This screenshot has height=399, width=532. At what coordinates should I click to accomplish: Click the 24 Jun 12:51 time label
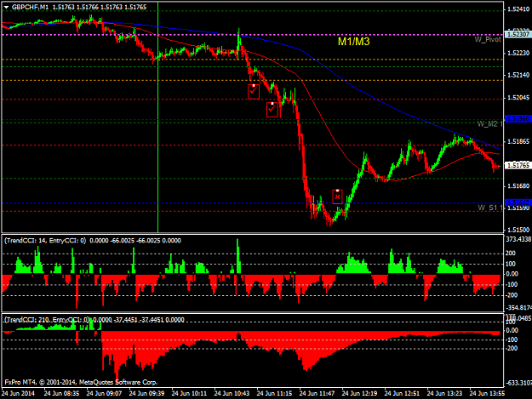(x=402, y=394)
